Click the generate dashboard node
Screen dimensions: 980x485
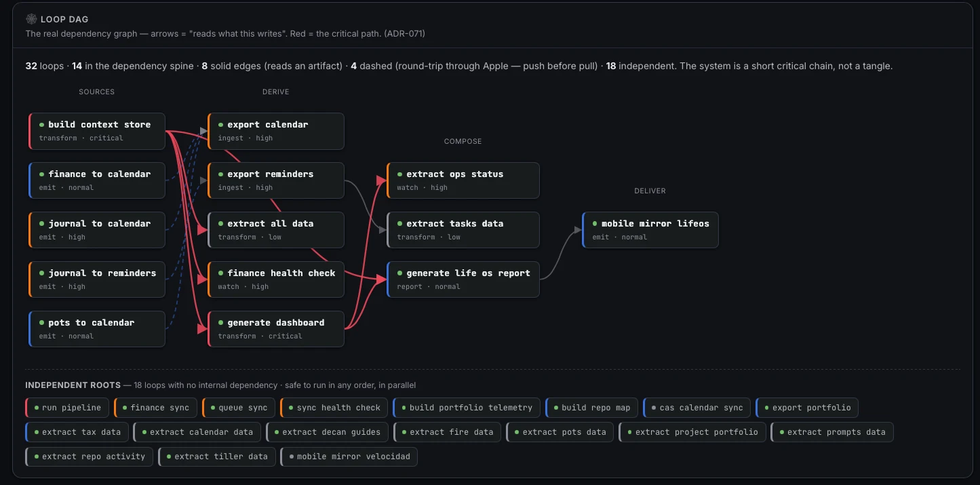(276, 329)
